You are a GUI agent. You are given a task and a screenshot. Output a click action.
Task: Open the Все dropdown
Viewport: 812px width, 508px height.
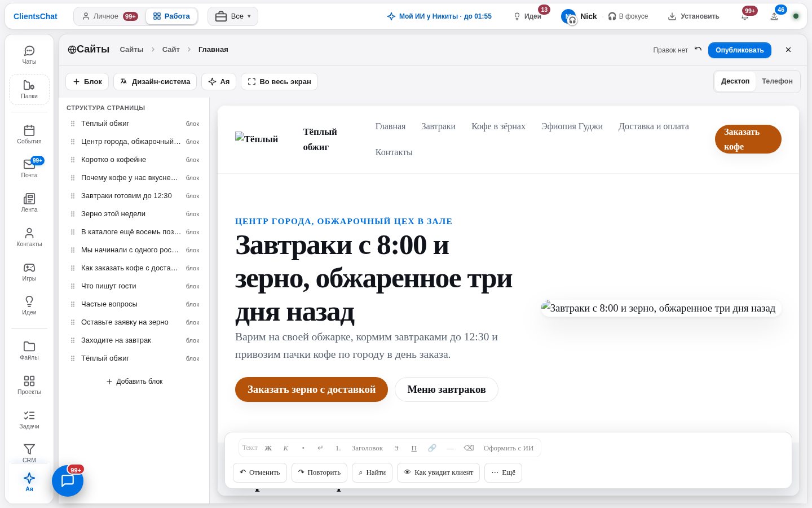tap(233, 16)
